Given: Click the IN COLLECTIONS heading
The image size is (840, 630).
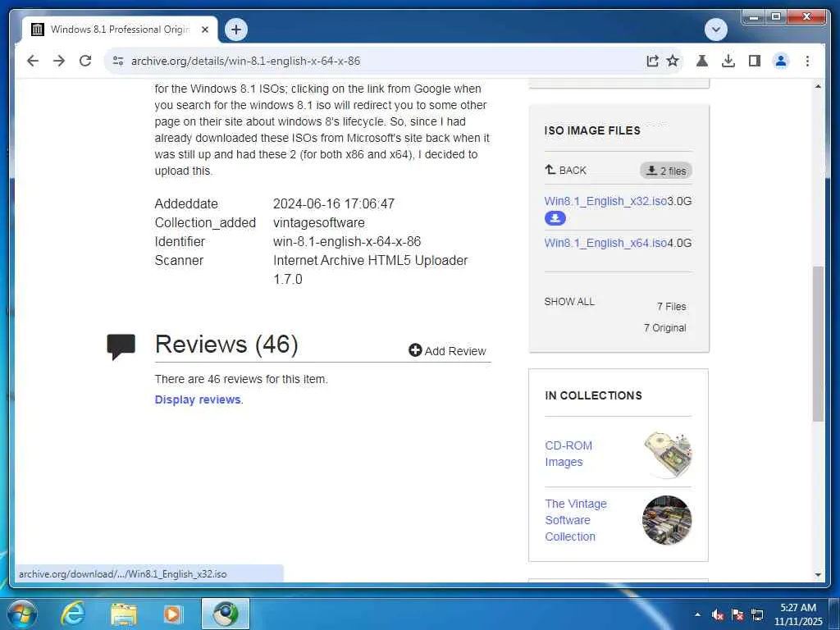Looking at the screenshot, I should coord(593,395).
